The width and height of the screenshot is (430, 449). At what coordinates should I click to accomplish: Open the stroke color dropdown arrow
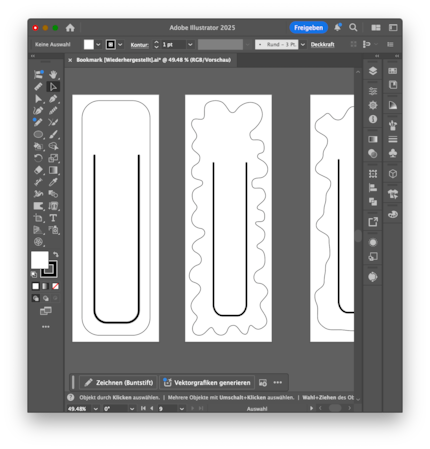point(120,44)
